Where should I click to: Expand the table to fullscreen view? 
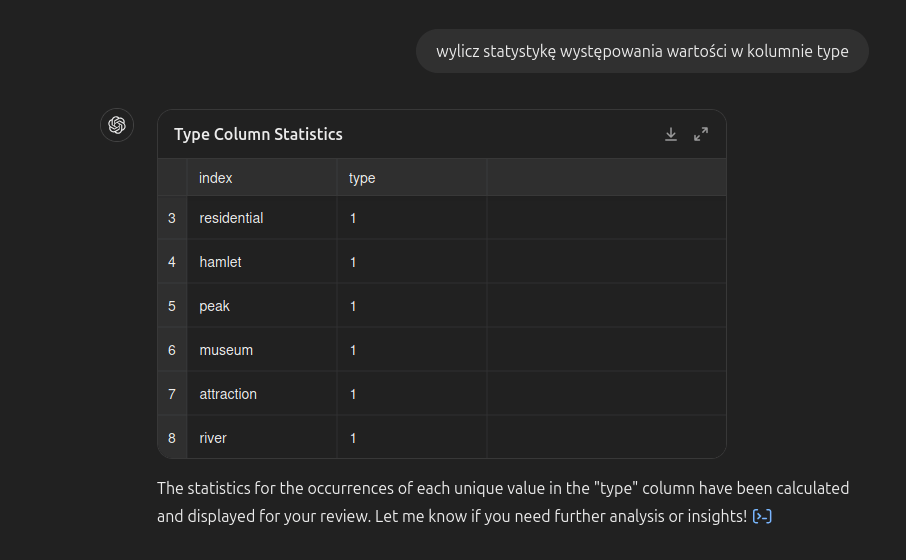[701, 135]
